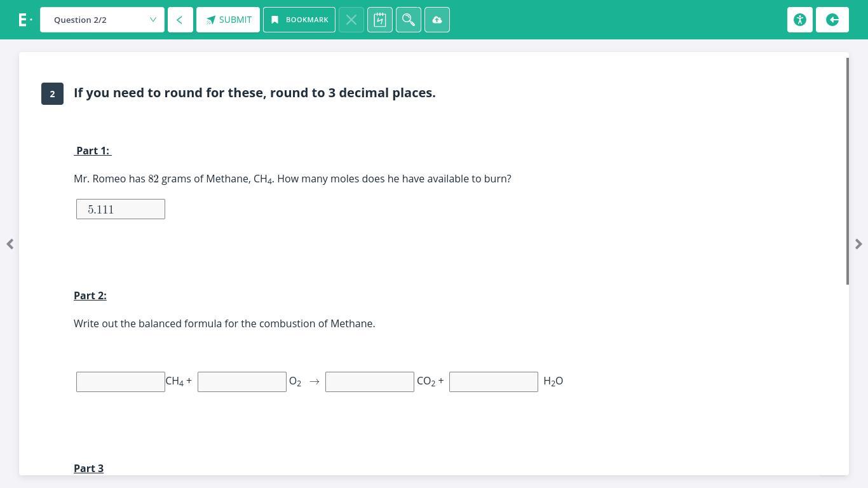Image resolution: width=868 pixels, height=488 pixels.
Task: Click the Part 1 moles answer field
Action: pos(121,209)
